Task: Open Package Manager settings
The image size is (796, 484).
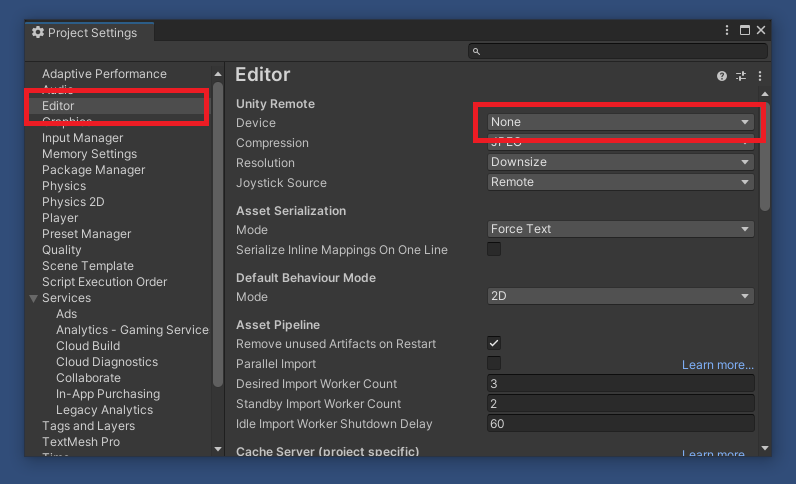Action: [x=93, y=170]
